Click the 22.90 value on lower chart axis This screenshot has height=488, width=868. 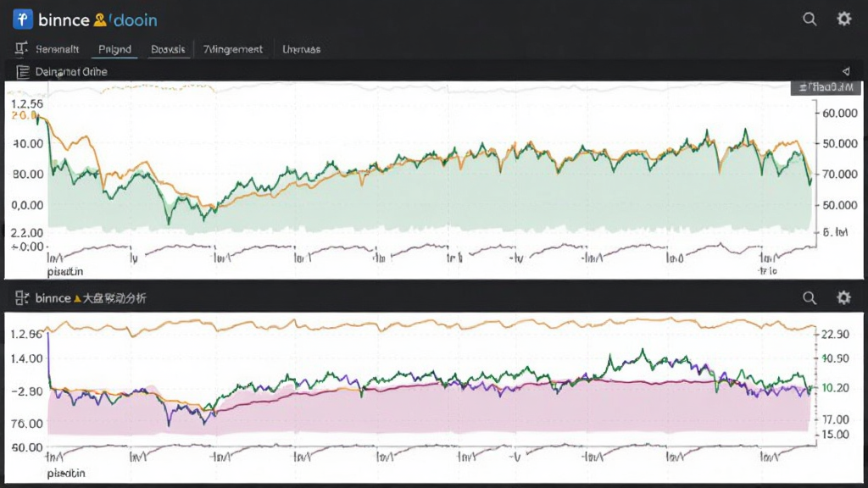point(835,334)
